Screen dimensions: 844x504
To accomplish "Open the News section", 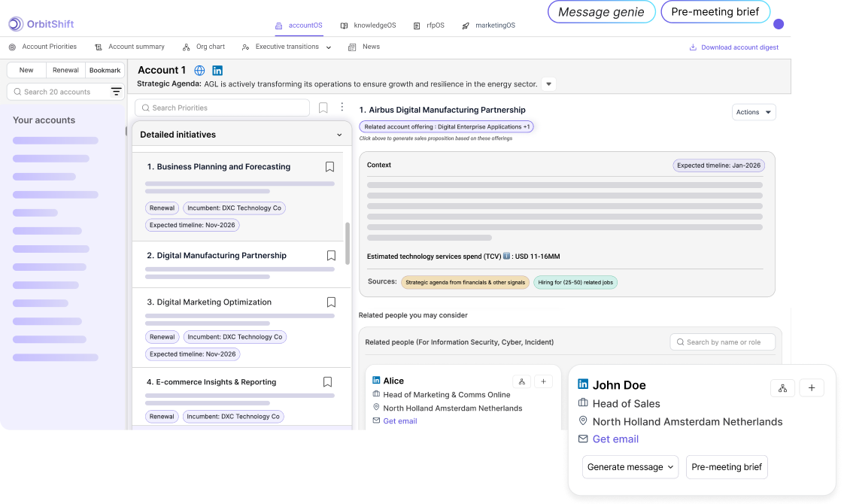I will pos(364,47).
